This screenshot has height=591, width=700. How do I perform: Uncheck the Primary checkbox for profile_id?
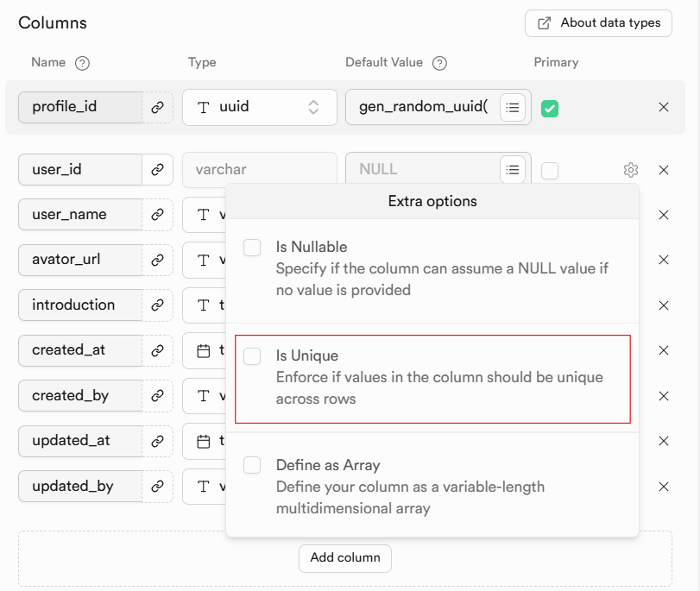[549, 109]
